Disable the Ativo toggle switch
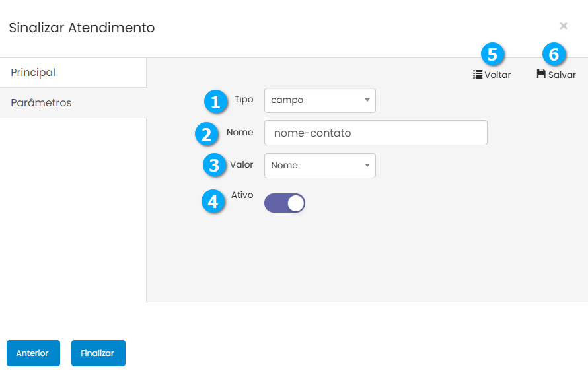The height and width of the screenshot is (375, 588). click(x=285, y=203)
